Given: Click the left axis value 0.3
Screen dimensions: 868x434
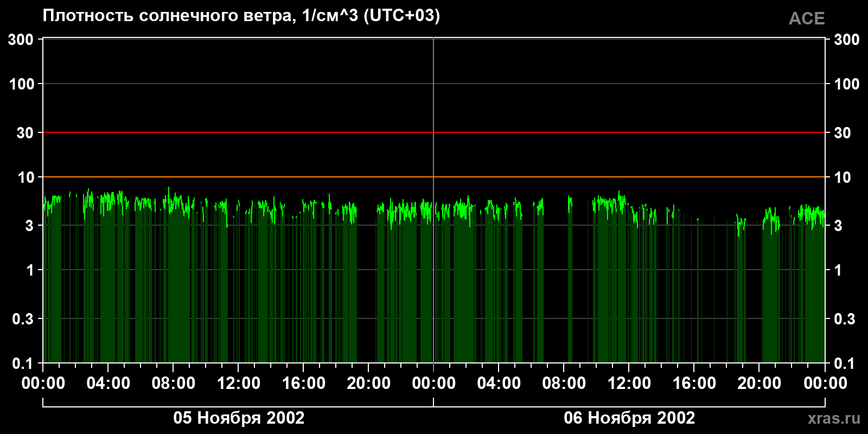Looking at the screenshot, I should click(23, 318).
